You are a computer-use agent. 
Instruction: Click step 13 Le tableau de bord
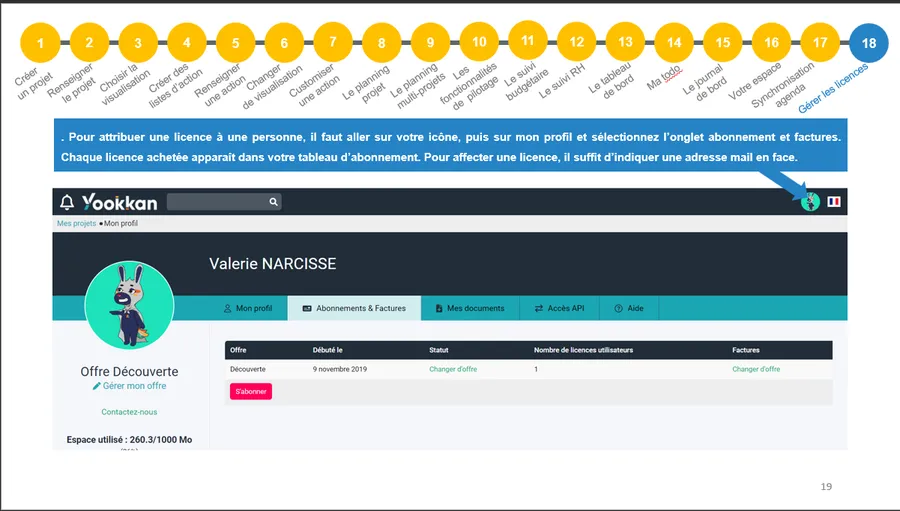625,42
